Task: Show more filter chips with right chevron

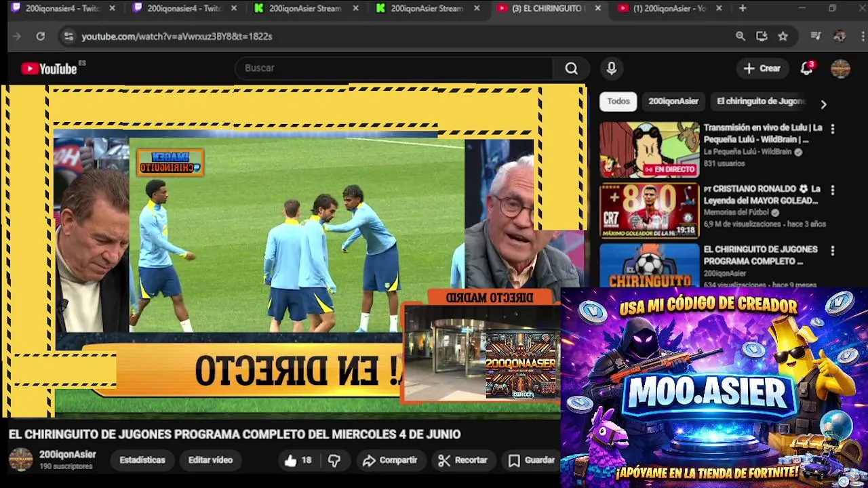Action: (x=823, y=104)
